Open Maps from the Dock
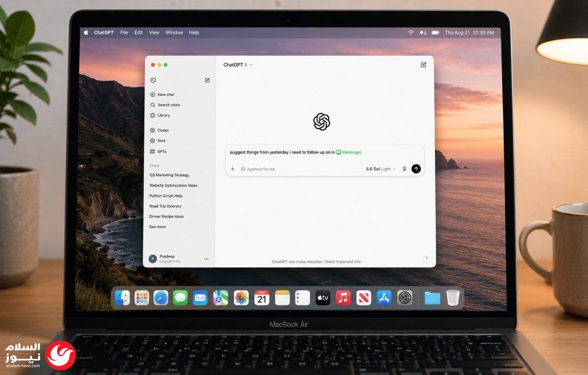 (220, 298)
